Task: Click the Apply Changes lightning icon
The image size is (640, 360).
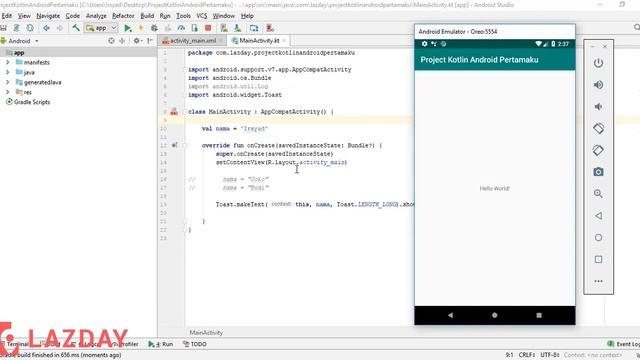Action: pyautogui.click(x=141, y=28)
